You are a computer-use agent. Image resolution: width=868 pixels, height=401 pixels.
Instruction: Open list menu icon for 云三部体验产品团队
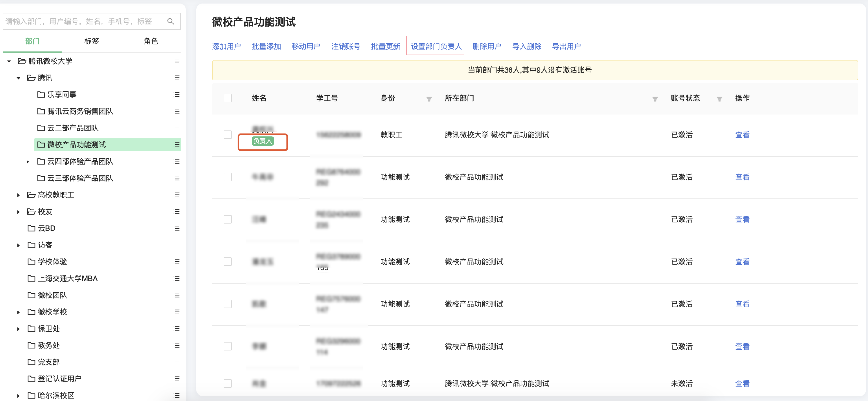point(176,178)
